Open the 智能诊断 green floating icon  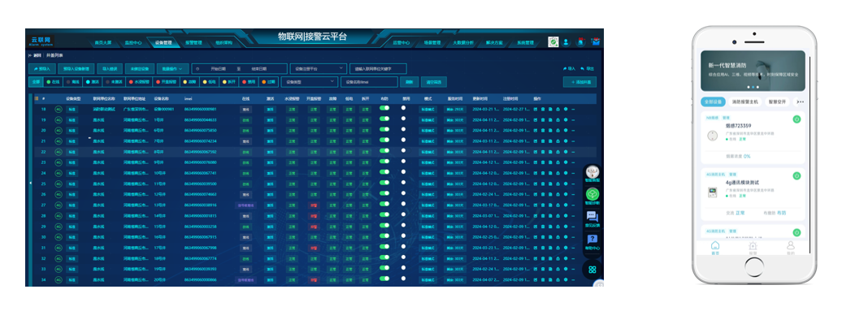point(592,194)
